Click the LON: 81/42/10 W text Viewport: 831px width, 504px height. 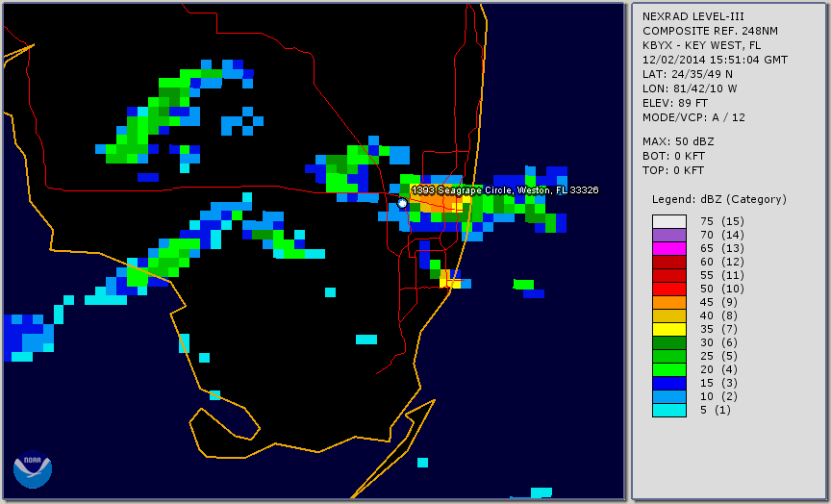690,88
